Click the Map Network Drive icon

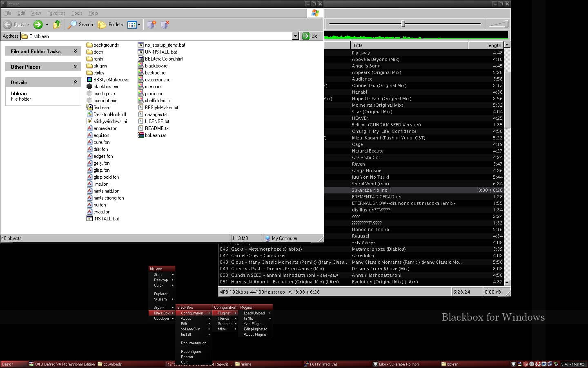(x=151, y=25)
